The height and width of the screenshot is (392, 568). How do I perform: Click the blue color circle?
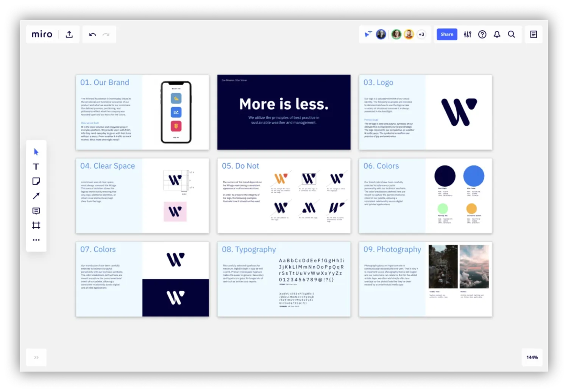coord(474,176)
